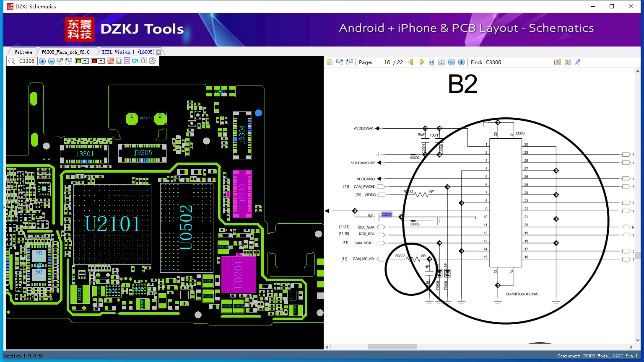Select component REC3101 on the PCB

[146, 119]
